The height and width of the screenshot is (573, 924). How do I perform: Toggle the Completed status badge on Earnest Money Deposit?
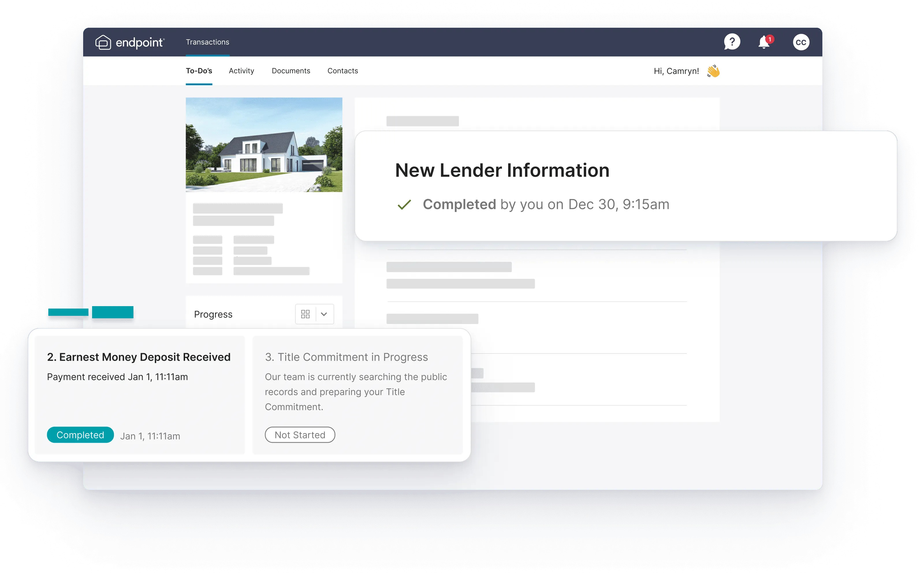(x=80, y=435)
